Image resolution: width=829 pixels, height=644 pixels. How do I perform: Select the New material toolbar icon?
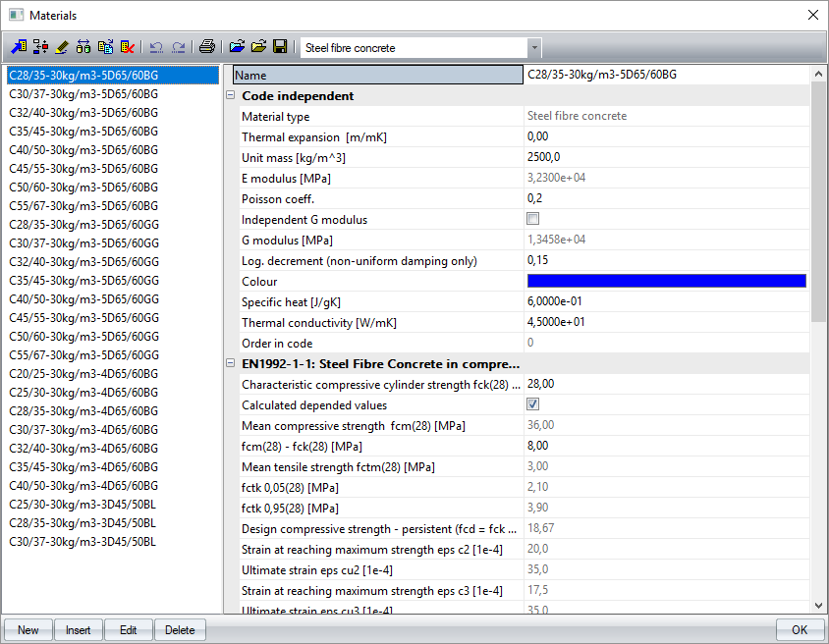pos(18,45)
